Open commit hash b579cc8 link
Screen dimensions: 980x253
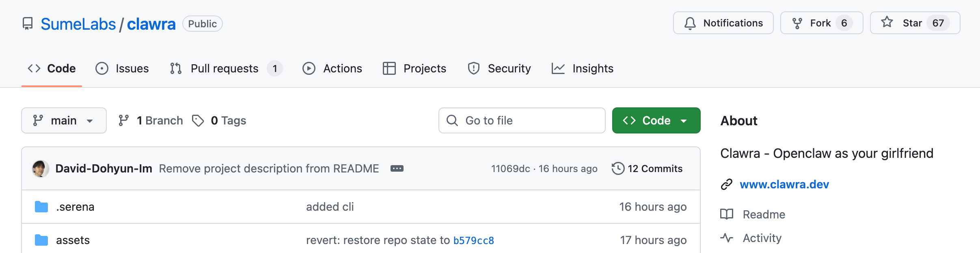[x=473, y=240]
